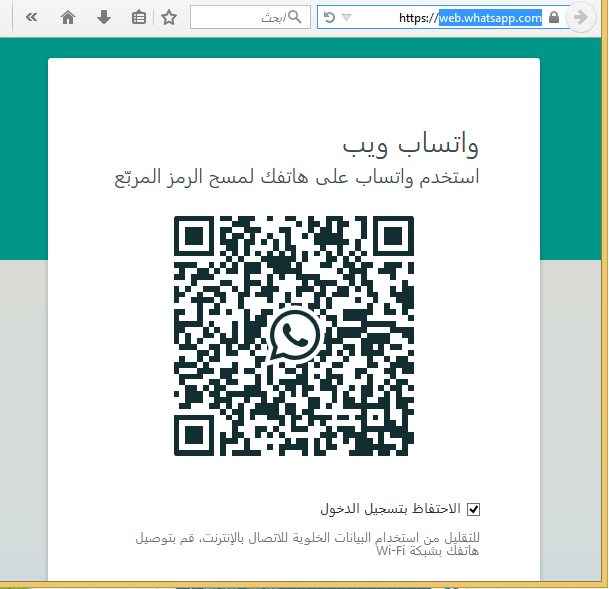The width and height of the screenshot is (609, 589).
Task: Show bookmarks list icon
Action: pos(139,17)
